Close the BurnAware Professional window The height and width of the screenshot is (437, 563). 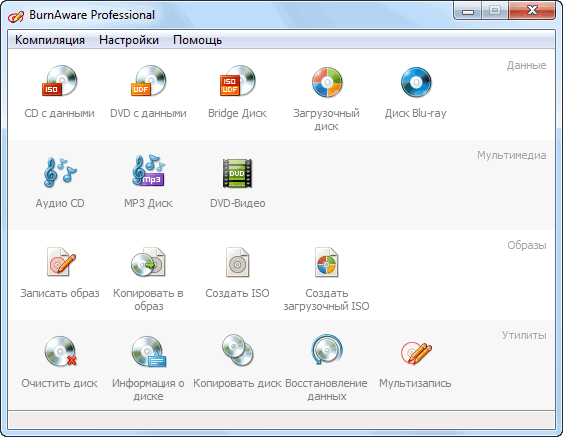click(532, 11)
